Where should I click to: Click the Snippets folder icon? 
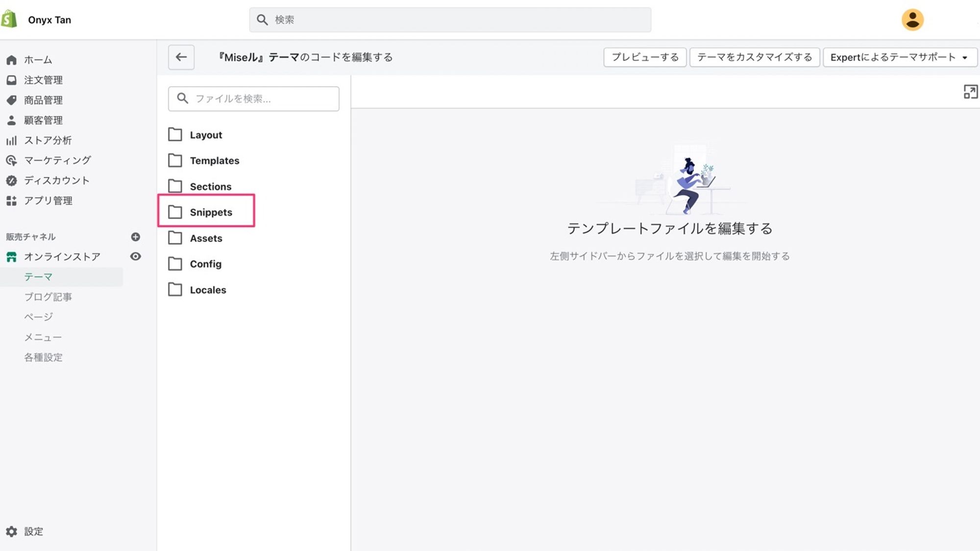[x=175, y=212]
